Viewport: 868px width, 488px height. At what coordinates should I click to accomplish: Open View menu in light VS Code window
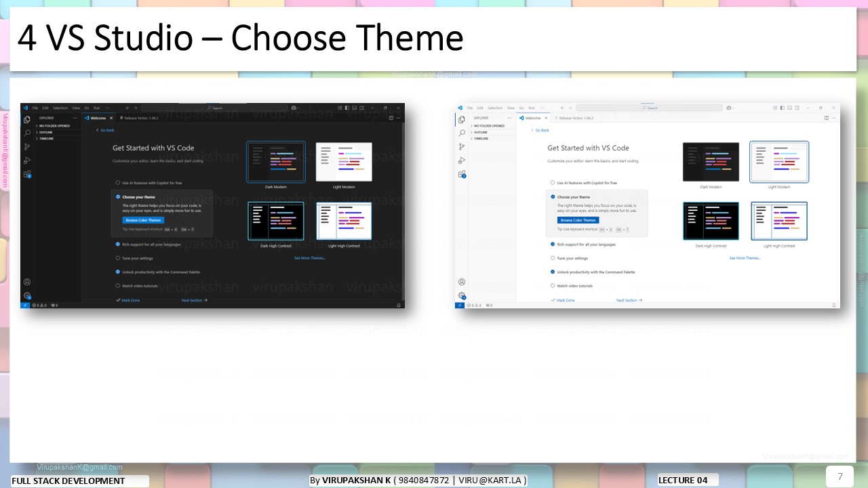tap(511, 108)
